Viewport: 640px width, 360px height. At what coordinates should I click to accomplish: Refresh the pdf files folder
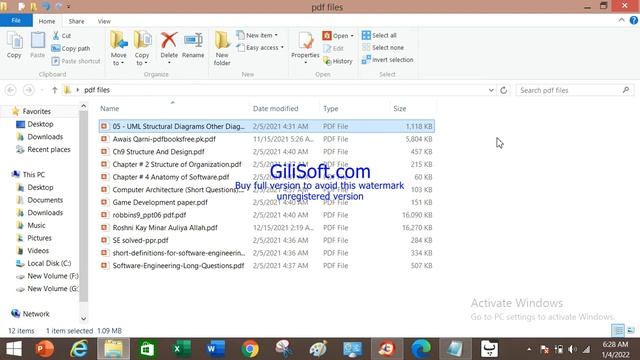coord(504,90)
